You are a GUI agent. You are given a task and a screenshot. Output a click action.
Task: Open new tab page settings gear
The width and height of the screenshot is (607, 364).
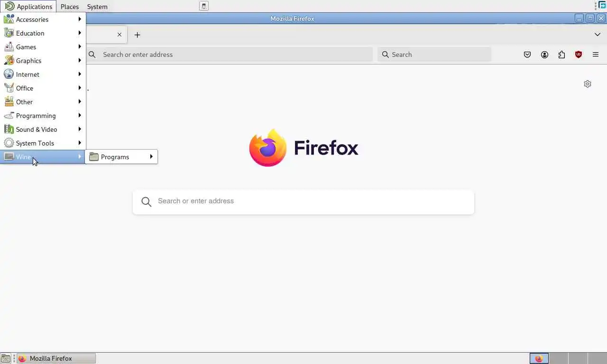click(x=588, y=84)
